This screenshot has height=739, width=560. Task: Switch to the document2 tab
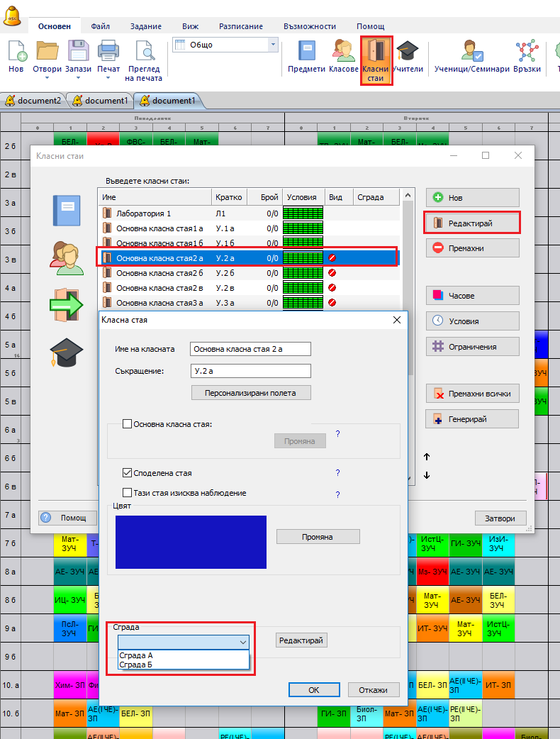(33, 101)
